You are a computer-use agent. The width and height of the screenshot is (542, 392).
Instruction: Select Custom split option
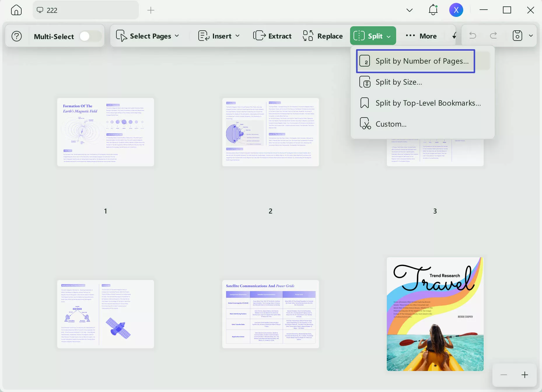(391, 124)
